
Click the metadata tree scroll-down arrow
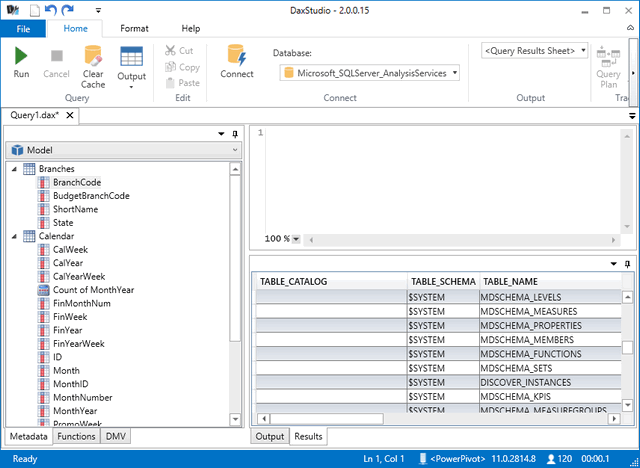tap(235, 419)
